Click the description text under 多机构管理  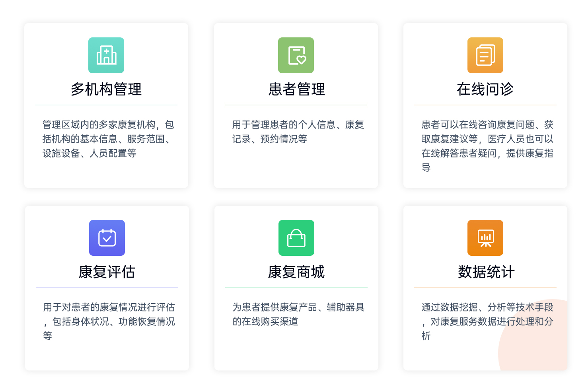click(108, 139)
